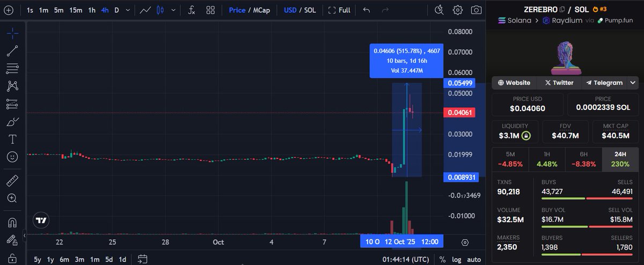Undo the last chart action
The height and width of the screenshot is (265, 644).
(x=367, y=10)
